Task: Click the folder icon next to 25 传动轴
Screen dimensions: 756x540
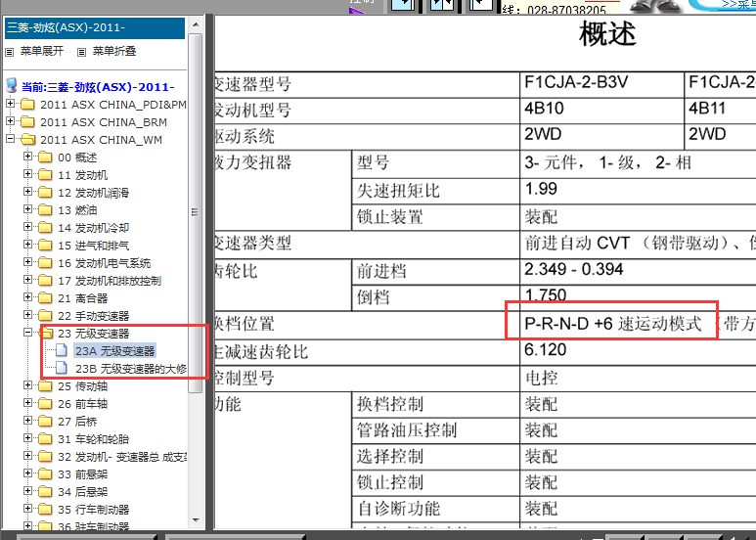Action: pos(45,386)
